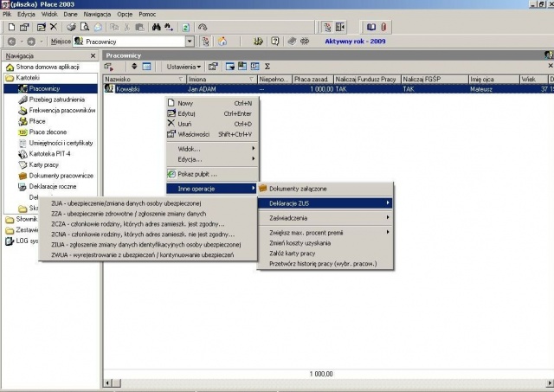Screen dimensions: 554x392
Task: Click Nazwisko column filter arrow
Action: pyautogui.click(x=181, y=79)
